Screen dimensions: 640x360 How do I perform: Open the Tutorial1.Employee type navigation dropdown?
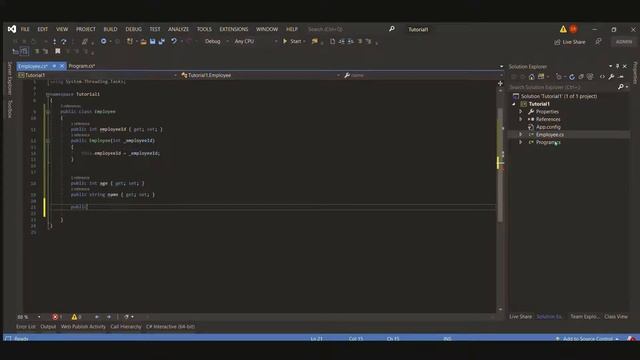pyautogui.click(x=260, y=75)
